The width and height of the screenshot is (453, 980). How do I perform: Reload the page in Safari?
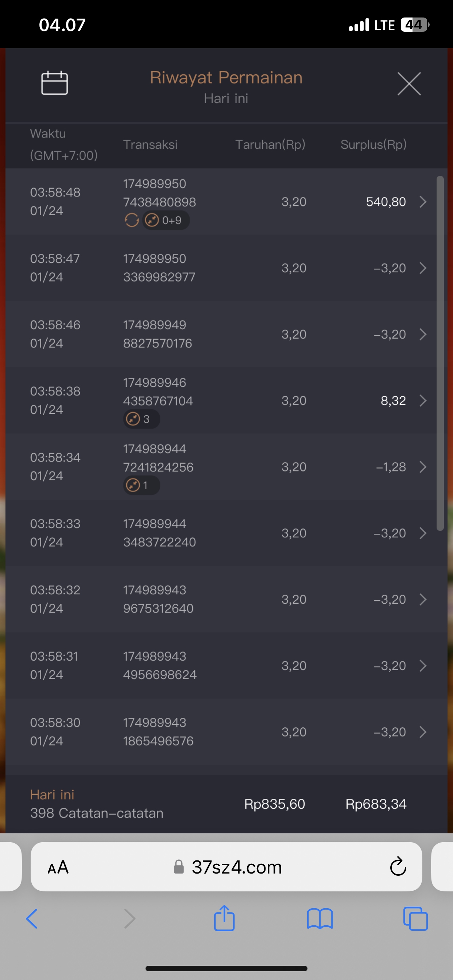pyautogui.click(x=398, y=867)
